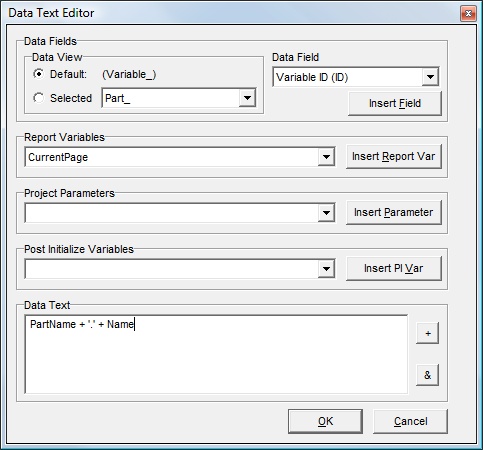
Task: Select the Default data view radio button
Action: 39,74
